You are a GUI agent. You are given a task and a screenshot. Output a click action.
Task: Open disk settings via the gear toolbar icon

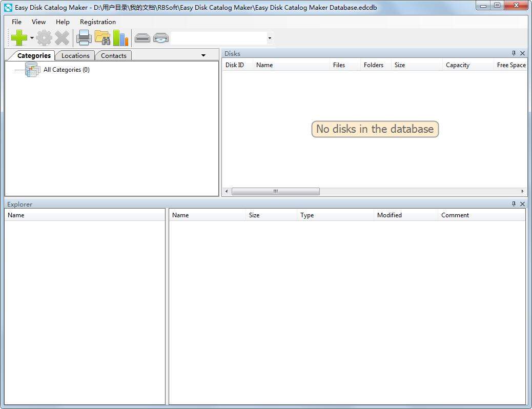44,37
